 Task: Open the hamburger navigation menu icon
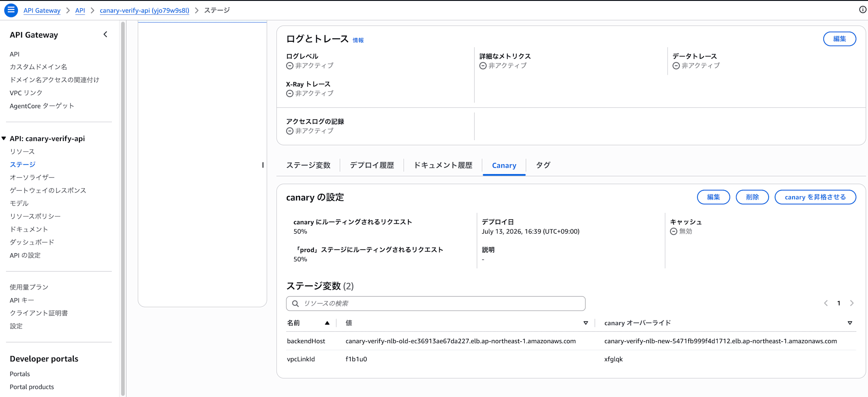pos(11,10)
